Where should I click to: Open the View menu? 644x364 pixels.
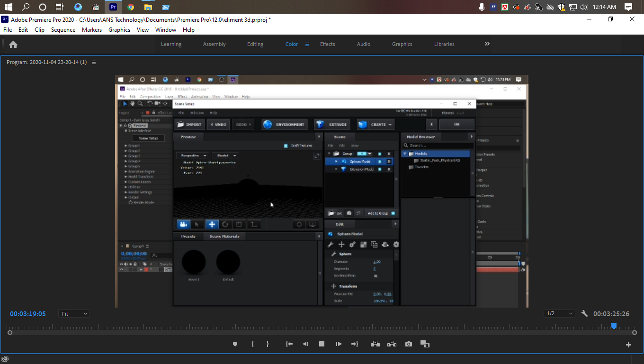click(x=143, y=29)
